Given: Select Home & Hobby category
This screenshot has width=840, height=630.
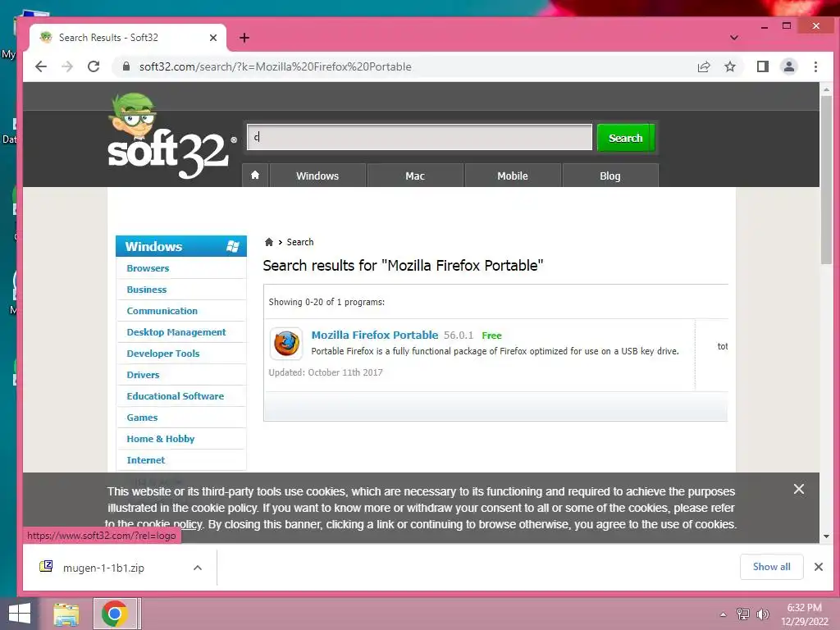Looking at the screenshot, I should pyautogui.click(x=161, y=439).
